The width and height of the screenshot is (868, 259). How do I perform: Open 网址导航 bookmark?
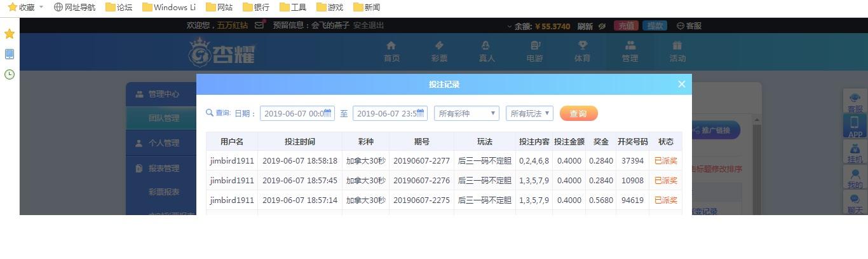(x=74, y=8)
